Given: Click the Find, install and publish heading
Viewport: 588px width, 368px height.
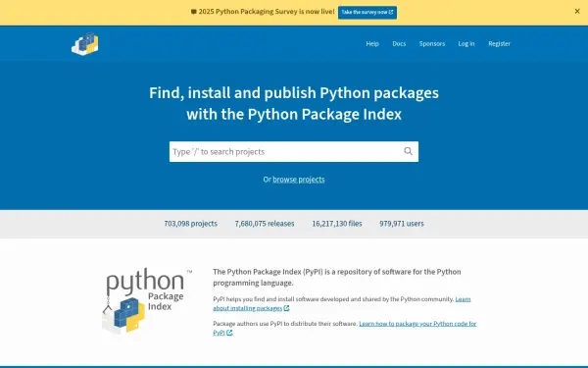Looking at the screenshot, I should 294,103.
